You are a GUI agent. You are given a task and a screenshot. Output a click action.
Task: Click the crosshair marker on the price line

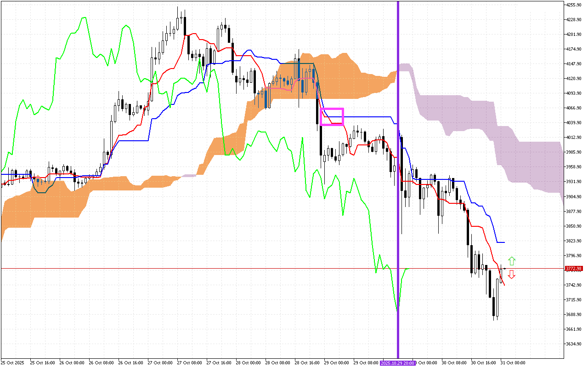coord(504,269)
